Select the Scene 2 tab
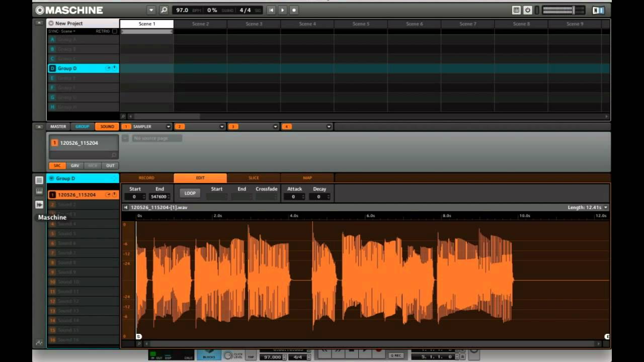This screenshot has width=644, height=362. coord(200,24)
